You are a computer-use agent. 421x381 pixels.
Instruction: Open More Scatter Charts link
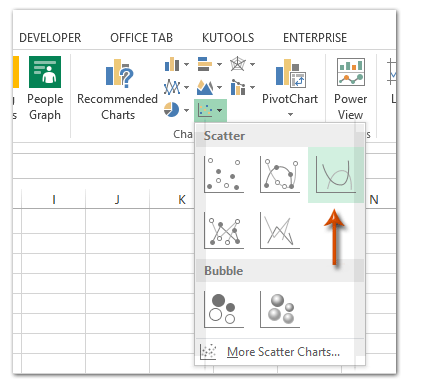(x=283, y=352)
